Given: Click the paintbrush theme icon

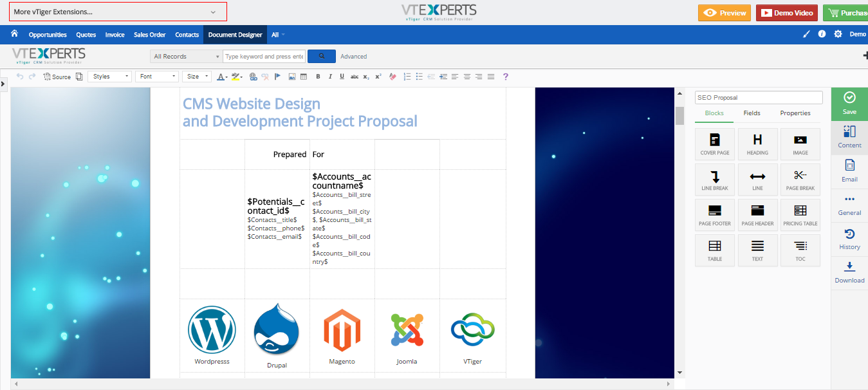Looking at the screenshot, I should coord(806,34).
